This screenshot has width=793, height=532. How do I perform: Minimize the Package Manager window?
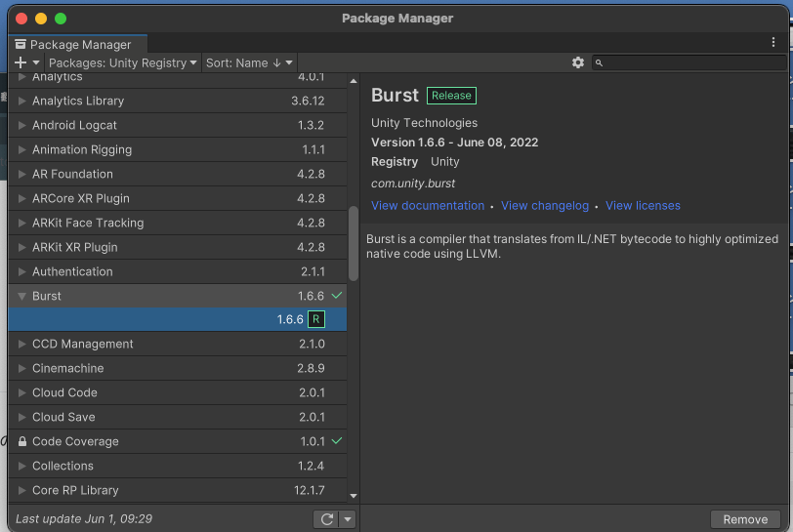tap(41, 19)
